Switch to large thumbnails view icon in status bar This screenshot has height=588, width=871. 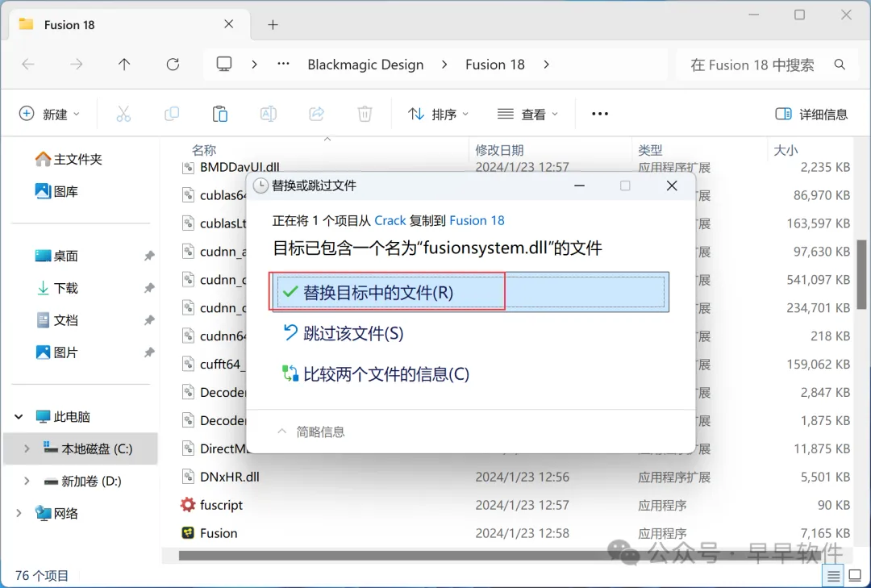[x=856, y=576]
